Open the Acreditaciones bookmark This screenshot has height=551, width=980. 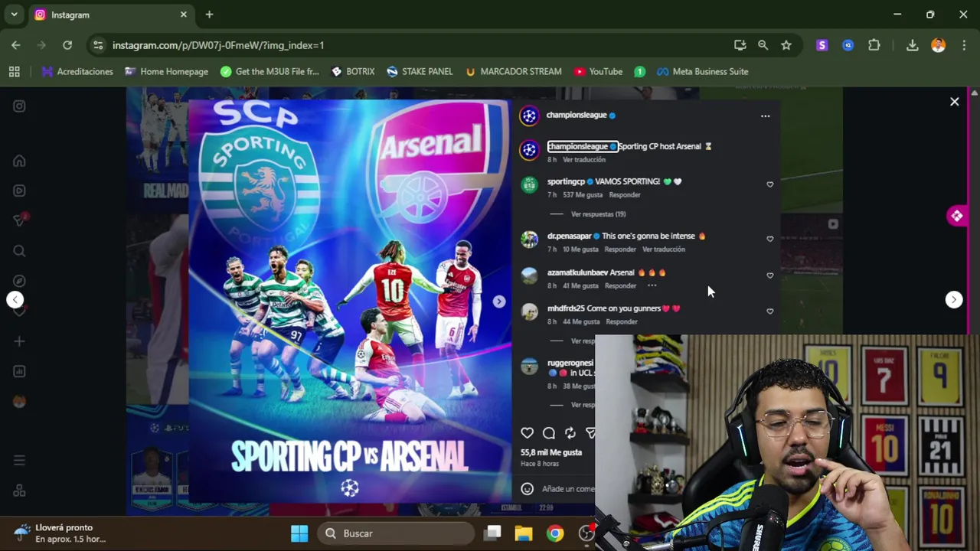tap(77, 71)
